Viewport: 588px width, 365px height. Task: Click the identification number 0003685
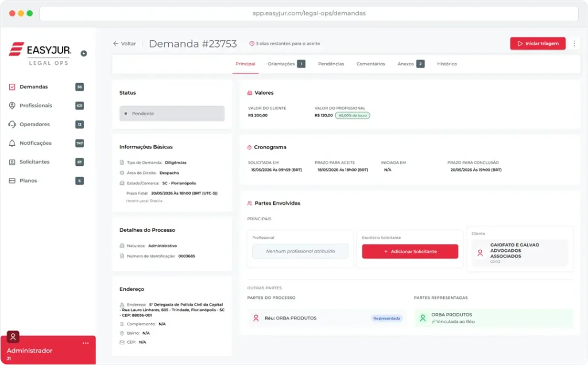(187, 256)
